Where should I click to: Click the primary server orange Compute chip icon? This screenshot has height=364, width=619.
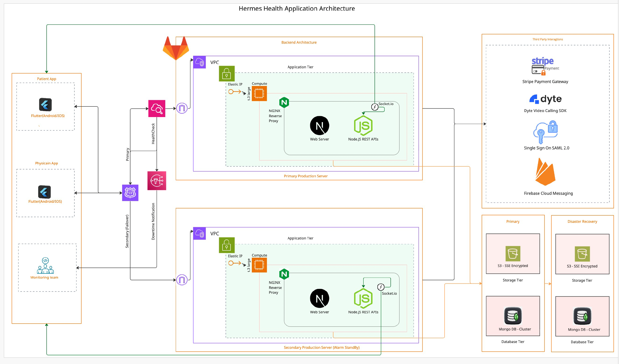pos(259,93)
